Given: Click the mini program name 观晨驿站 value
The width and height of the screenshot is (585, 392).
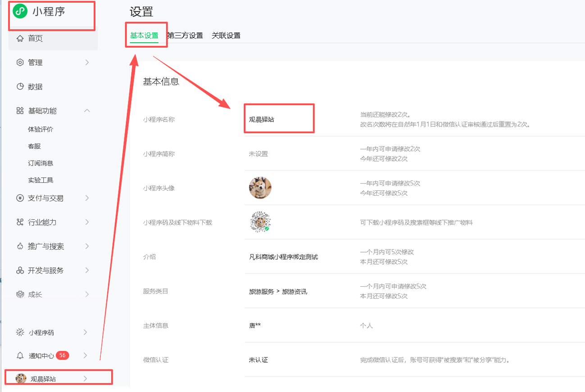Looking at the screenshot, I should (262, 120).
